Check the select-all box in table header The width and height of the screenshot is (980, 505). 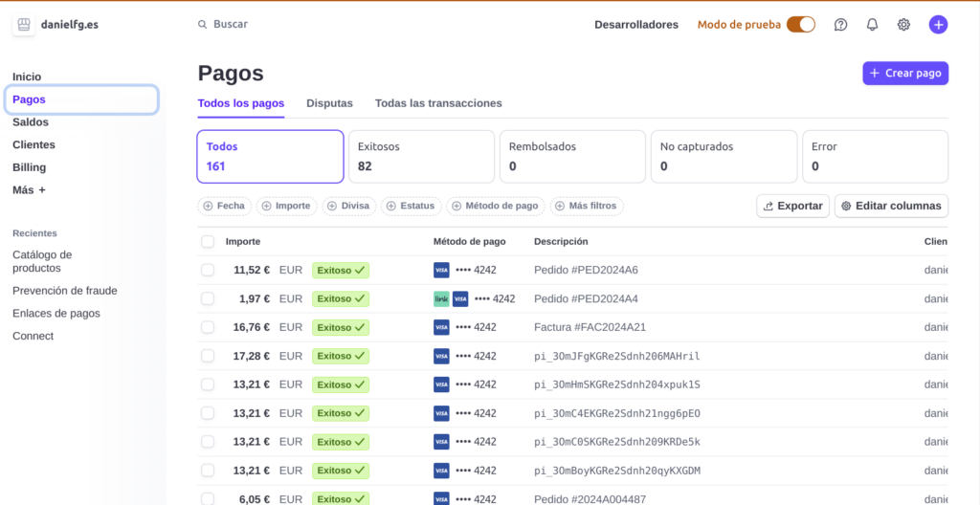click(208, 242)
